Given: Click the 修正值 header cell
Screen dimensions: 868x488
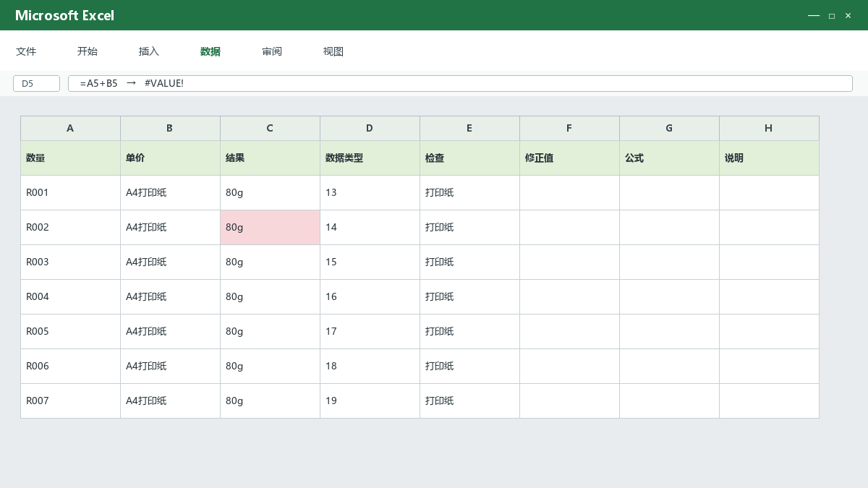Looking at the screenshot, I should coord(569,158).
